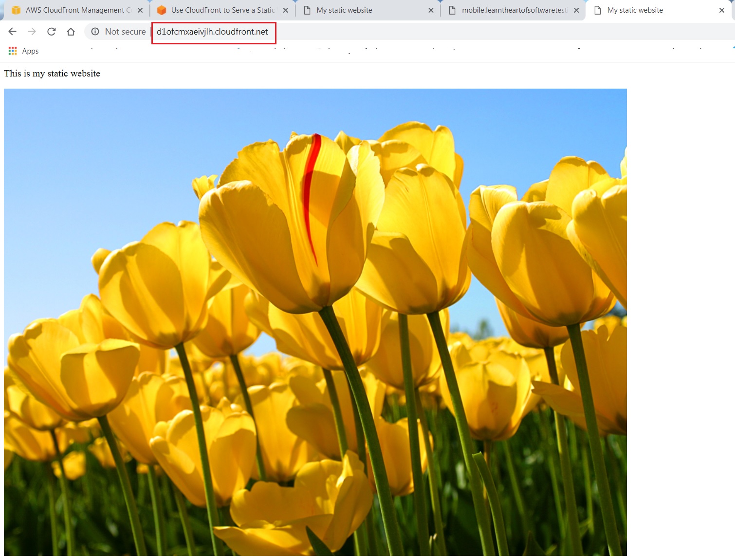
Task: Close the active My static website tab
Action: 722,10
